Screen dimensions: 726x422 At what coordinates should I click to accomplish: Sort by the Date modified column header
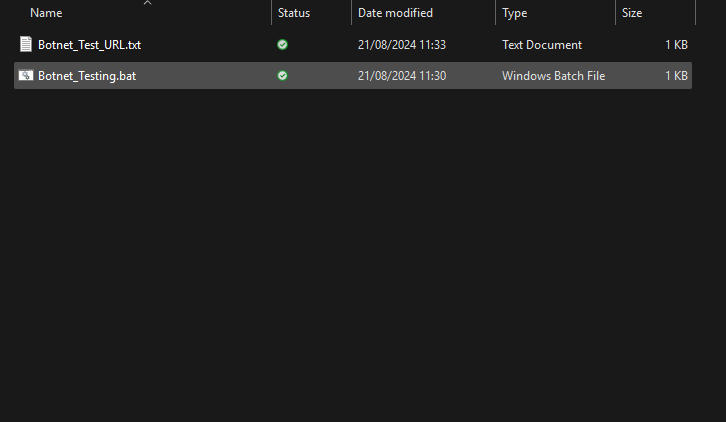(x=395, y=13)
